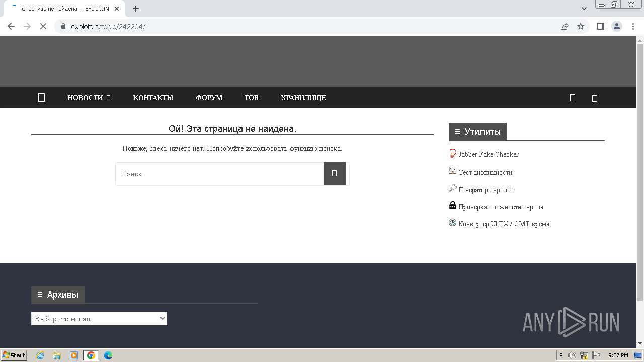Click the key icon for password generator
The height and width of the screenshot is (362, 644).
453,189
